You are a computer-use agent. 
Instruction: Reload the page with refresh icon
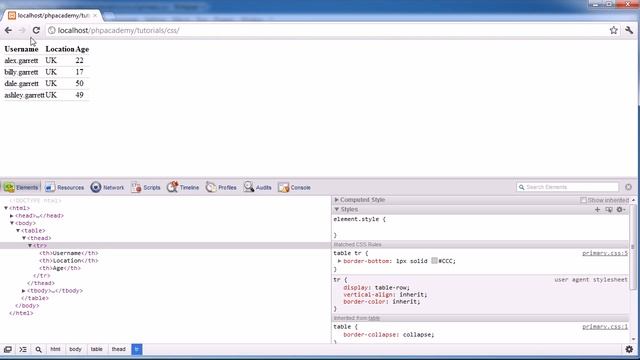click(x=36, y=30)
